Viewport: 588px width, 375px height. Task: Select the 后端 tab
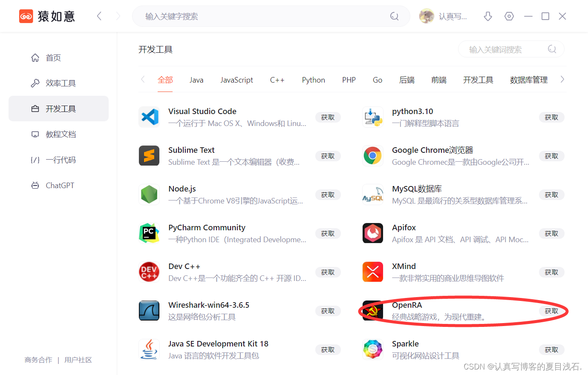(x=407, y=80)
